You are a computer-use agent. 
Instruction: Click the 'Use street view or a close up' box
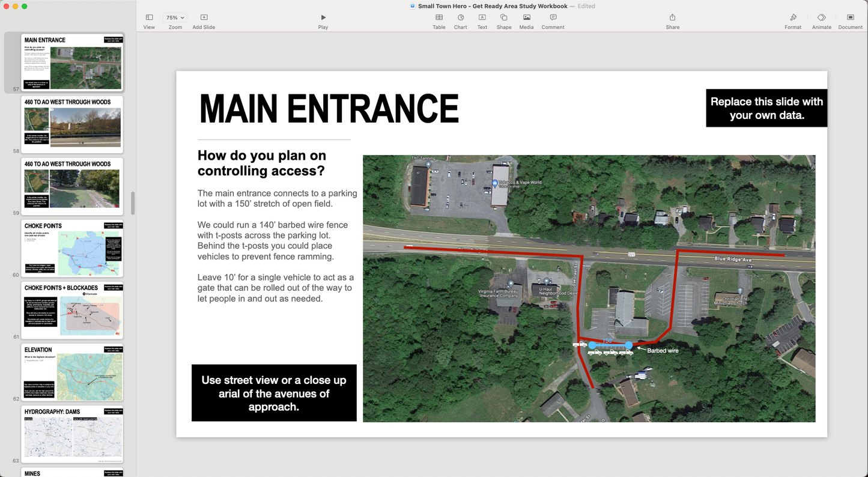point(274,393)
